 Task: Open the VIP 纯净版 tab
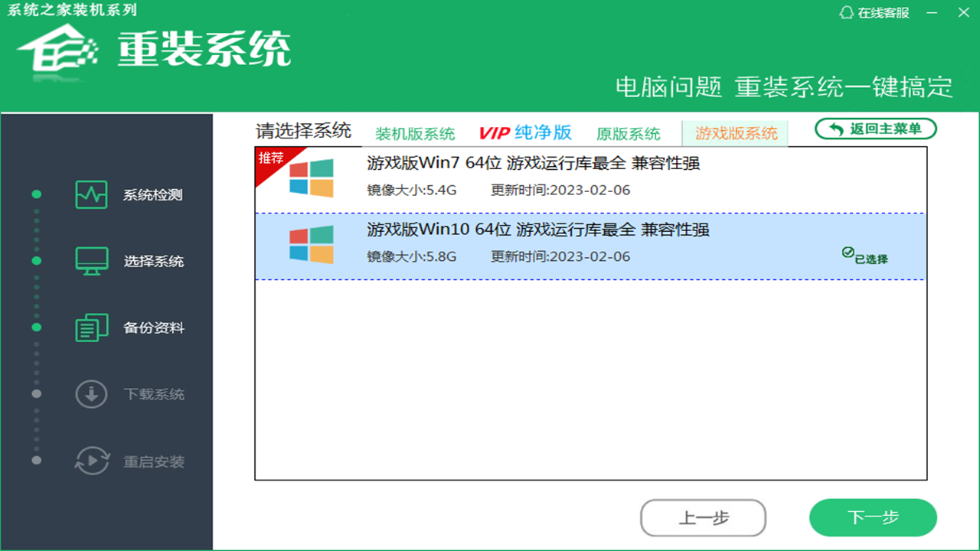point(525,132)
